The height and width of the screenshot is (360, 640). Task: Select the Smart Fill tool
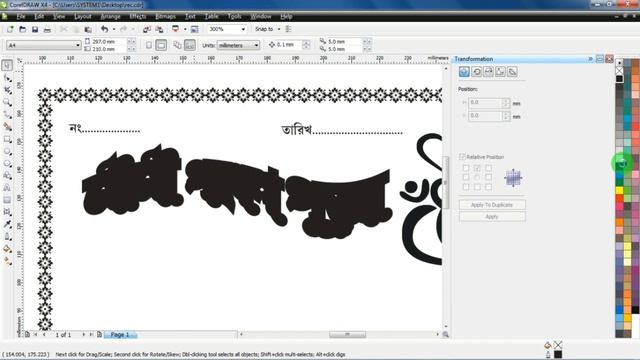[7, 127]
